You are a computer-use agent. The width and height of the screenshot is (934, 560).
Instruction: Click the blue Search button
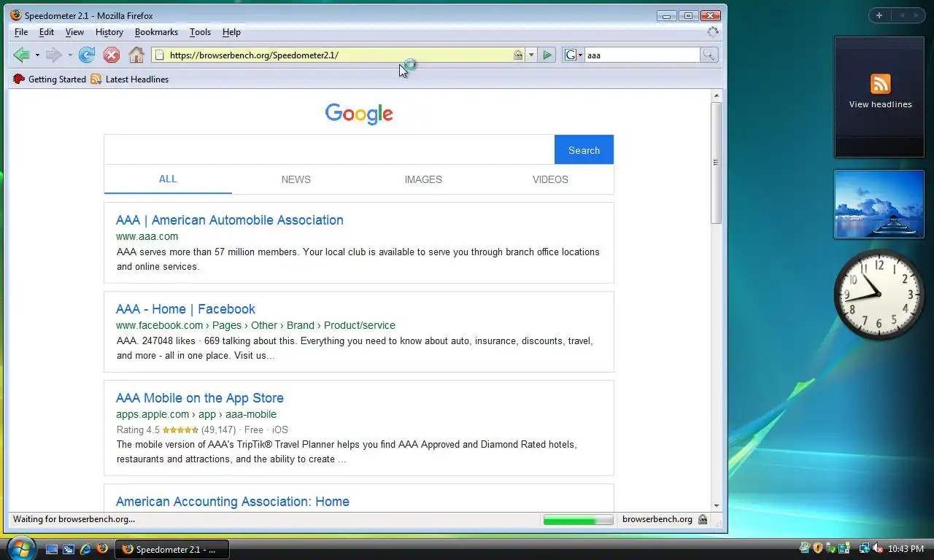tap(584, 149)
